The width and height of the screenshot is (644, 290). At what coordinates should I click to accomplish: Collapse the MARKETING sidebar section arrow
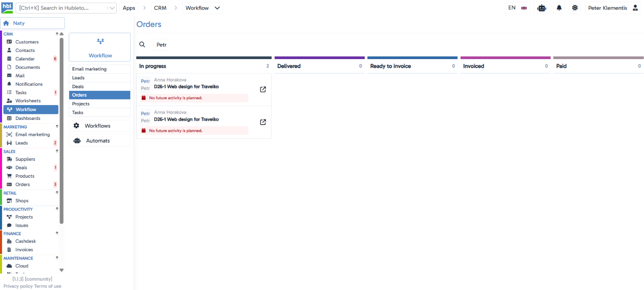pyautogui.click(x=57, y=127)
